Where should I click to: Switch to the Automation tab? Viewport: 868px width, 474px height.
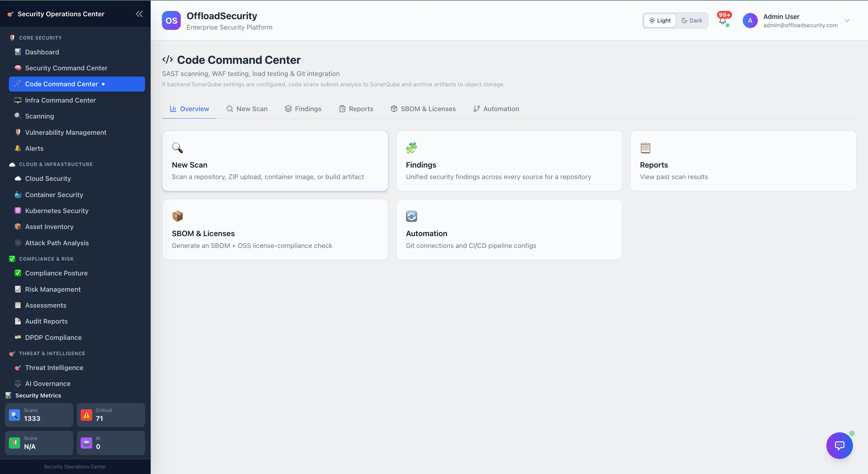pos(496,109)
